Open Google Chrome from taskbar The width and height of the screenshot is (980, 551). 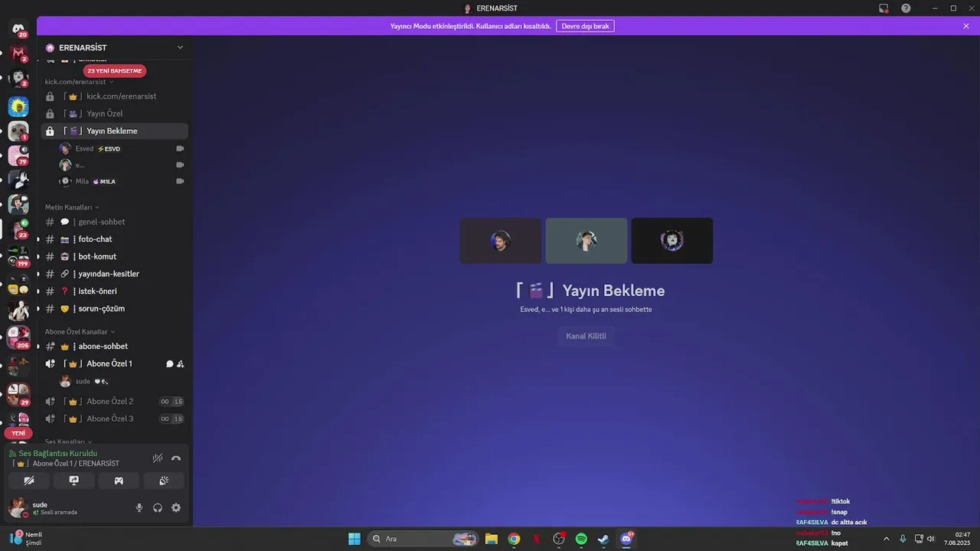[514, 539]
